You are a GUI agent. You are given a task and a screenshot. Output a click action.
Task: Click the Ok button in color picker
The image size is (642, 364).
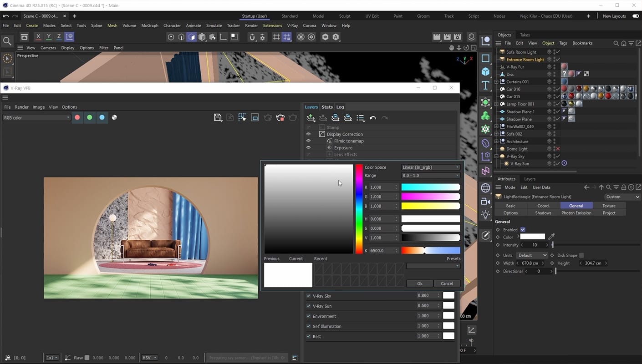point(420,283)
